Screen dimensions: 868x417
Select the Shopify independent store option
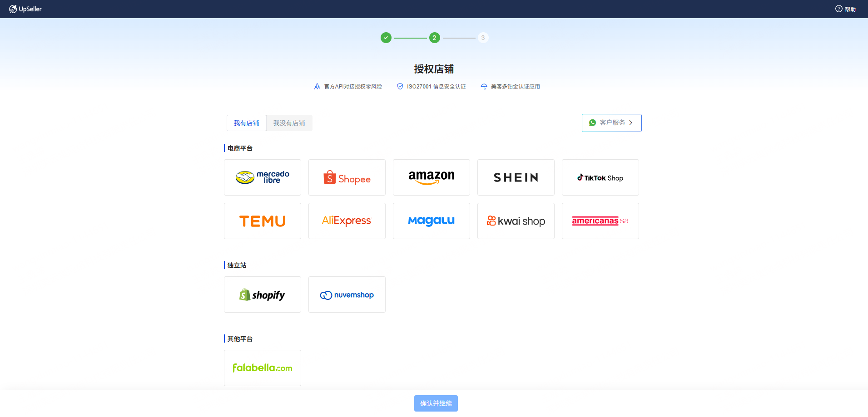click(263, 294)
